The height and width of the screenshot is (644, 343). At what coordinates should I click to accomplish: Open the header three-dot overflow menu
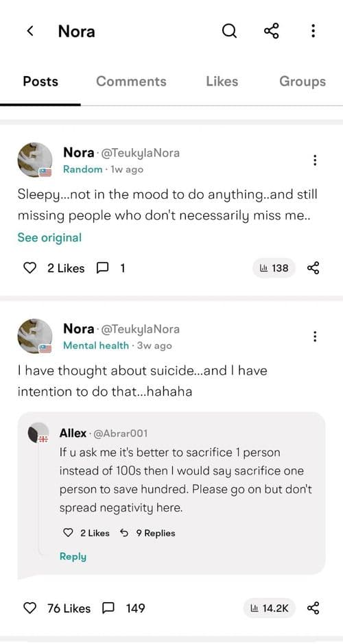[313, 31]
